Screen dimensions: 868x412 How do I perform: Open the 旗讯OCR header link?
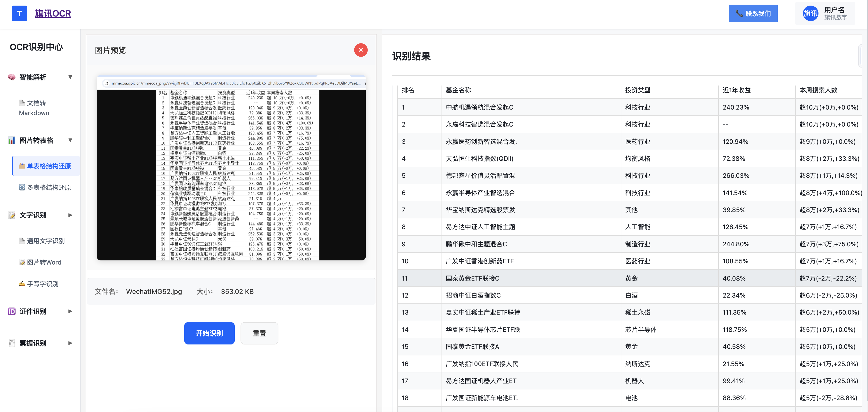click(53, 14)
